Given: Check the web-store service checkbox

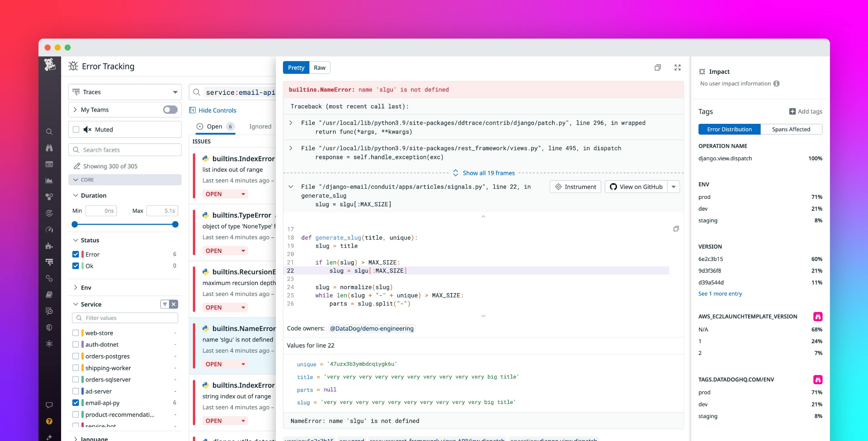Looking at the screenshot, I should 75,333.
